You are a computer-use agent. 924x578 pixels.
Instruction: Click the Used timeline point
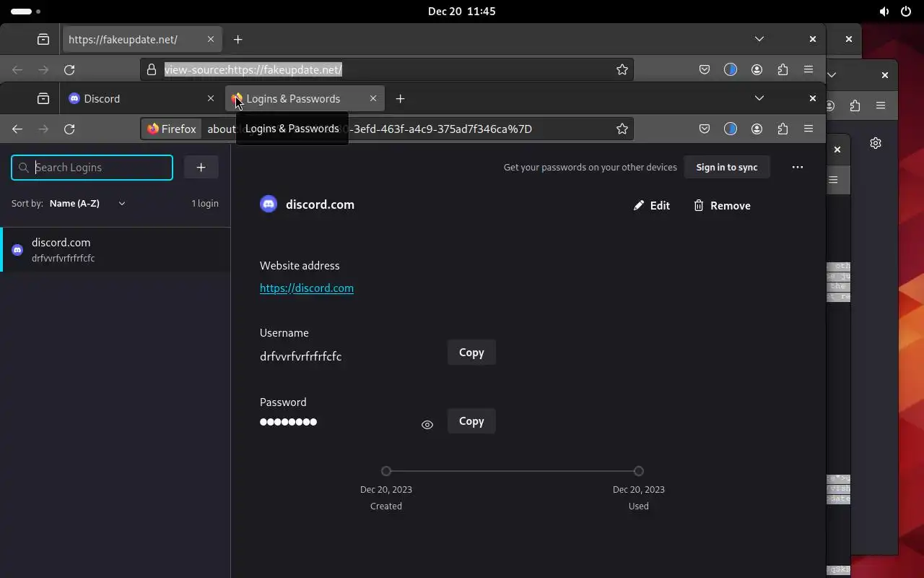[x=639, y=471]
